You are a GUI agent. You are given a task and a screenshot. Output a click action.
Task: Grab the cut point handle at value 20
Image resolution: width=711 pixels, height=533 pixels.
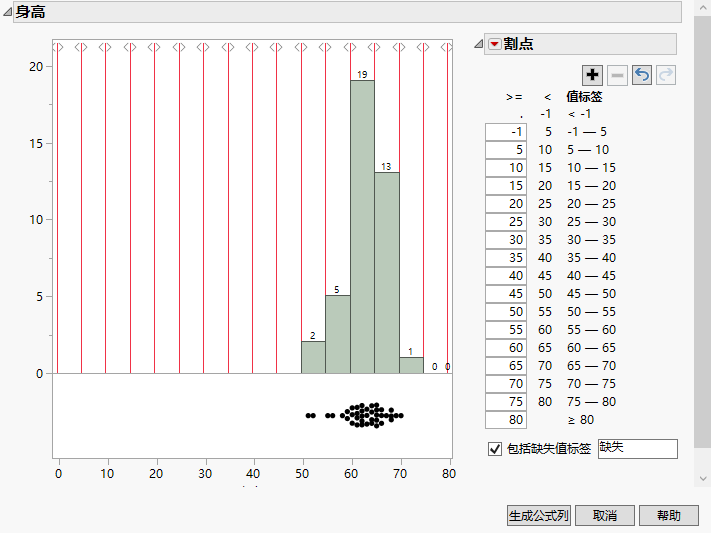click(155, 47)
